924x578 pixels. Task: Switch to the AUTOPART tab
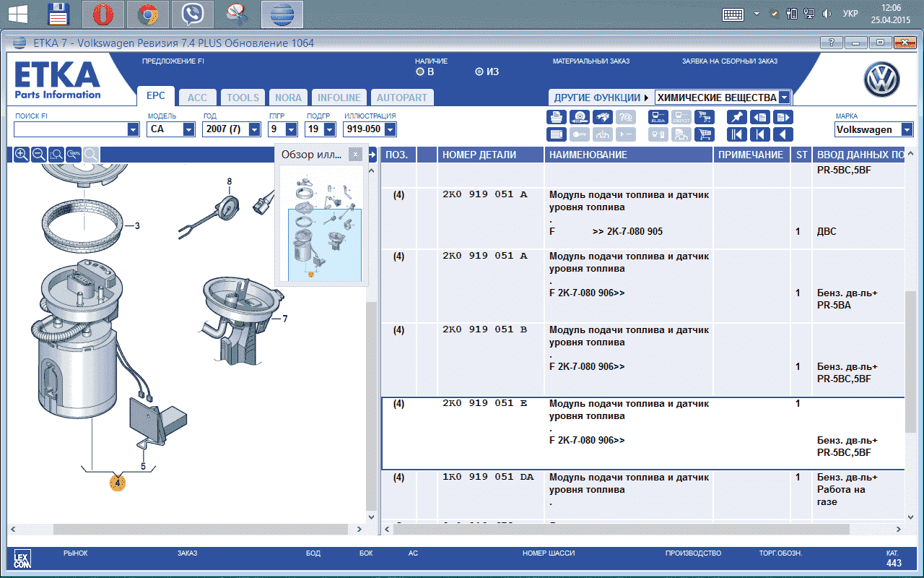(x=402, y=98)
